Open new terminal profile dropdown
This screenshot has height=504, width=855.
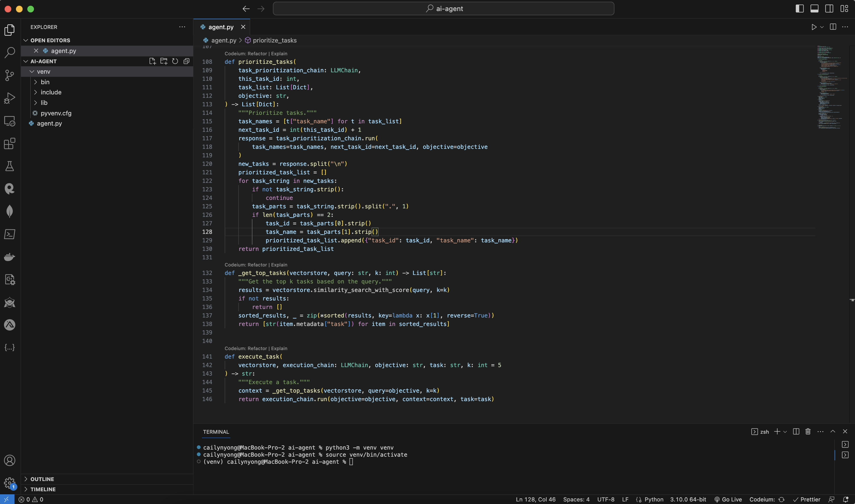[x=785, y=432]
